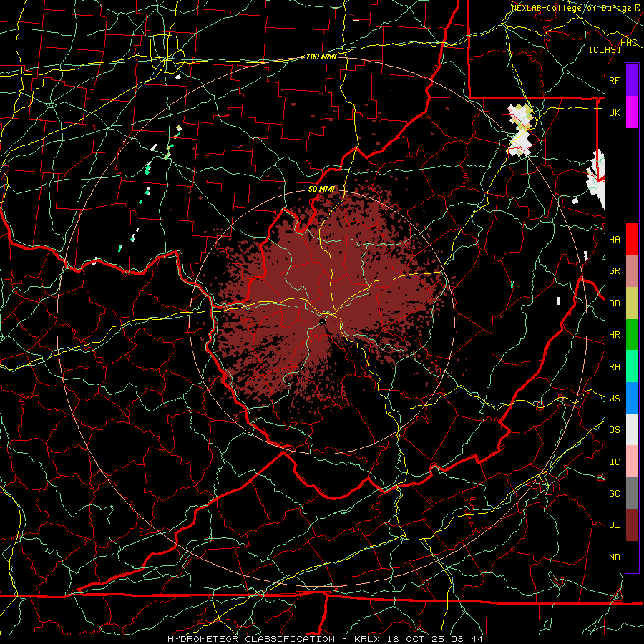Click the RA legend label
644x644 pixels.
tap(614, 367)
